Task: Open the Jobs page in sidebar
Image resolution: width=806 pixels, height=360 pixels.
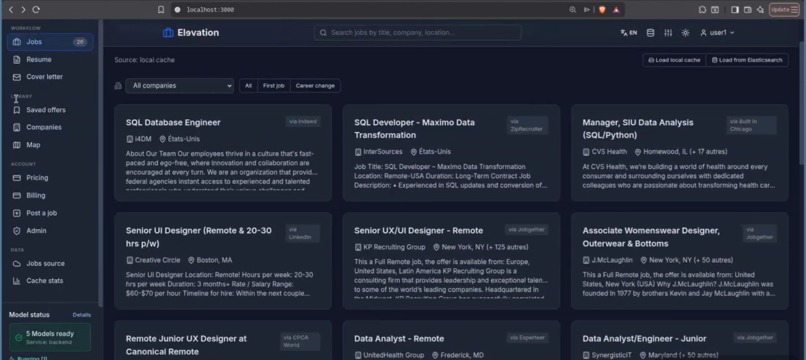Action: coord(50,42)
